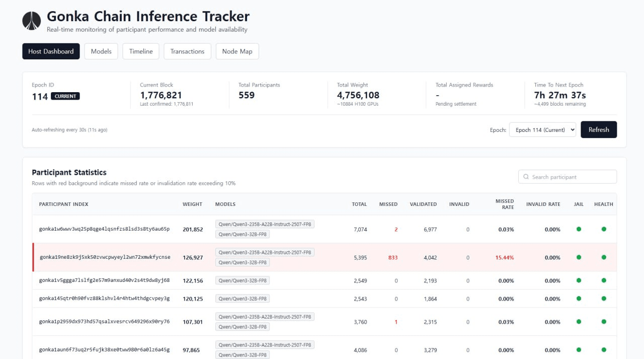Click jail dot for gonka145qtr0h90 participant
Screen dimensions: 644x359
(x=579, y=299)
